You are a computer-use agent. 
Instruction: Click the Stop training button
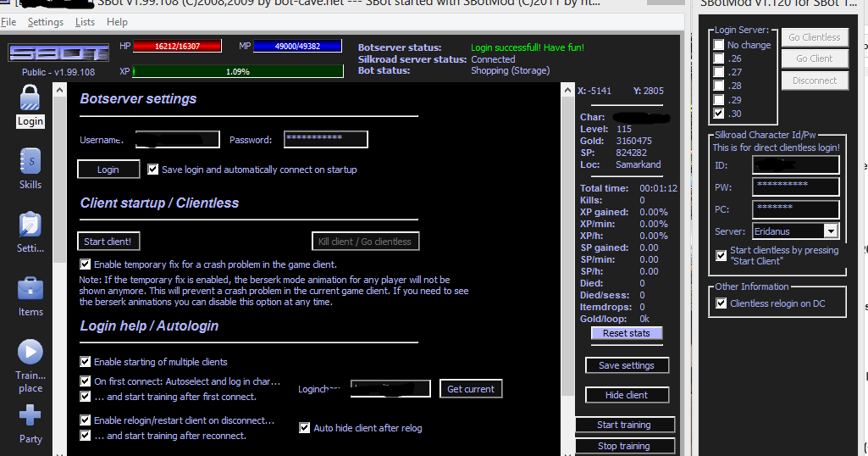(624, 446)
